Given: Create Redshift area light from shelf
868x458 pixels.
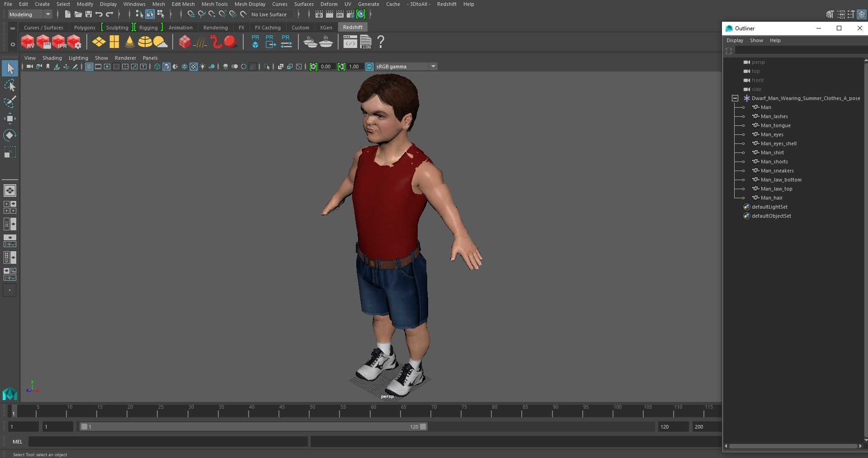Looking at the screenshot, I should tap(99, 42).
